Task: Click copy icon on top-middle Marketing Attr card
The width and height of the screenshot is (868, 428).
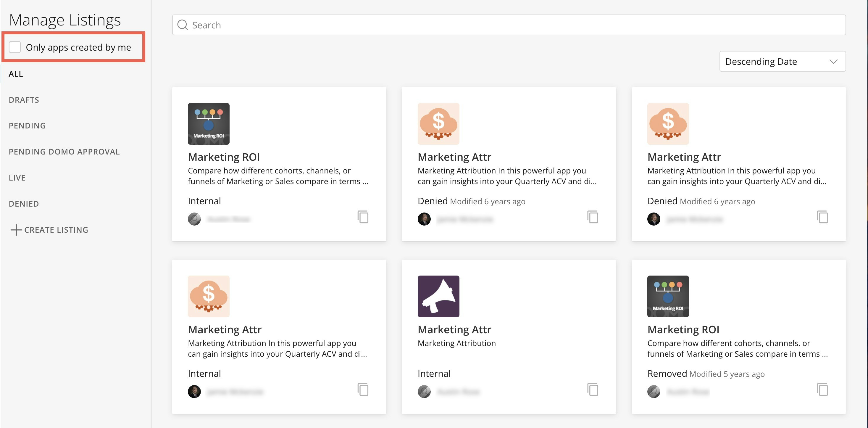Action: click(x=593, y=217)
